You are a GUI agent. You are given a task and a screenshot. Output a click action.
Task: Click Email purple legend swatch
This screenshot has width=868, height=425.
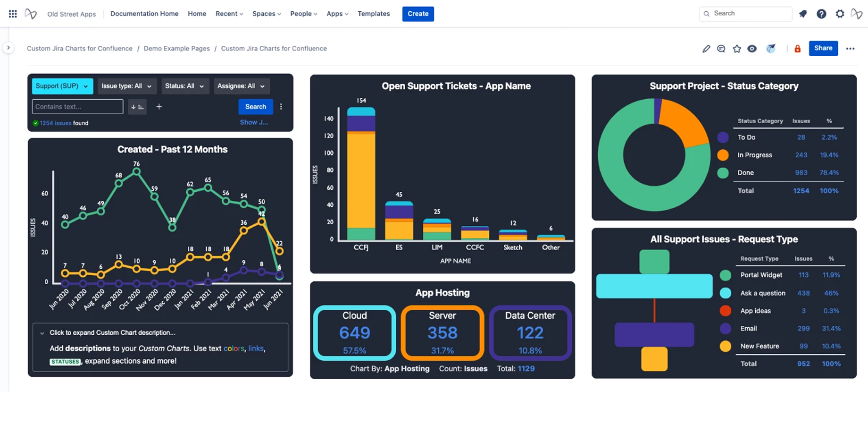pos(726,329)
